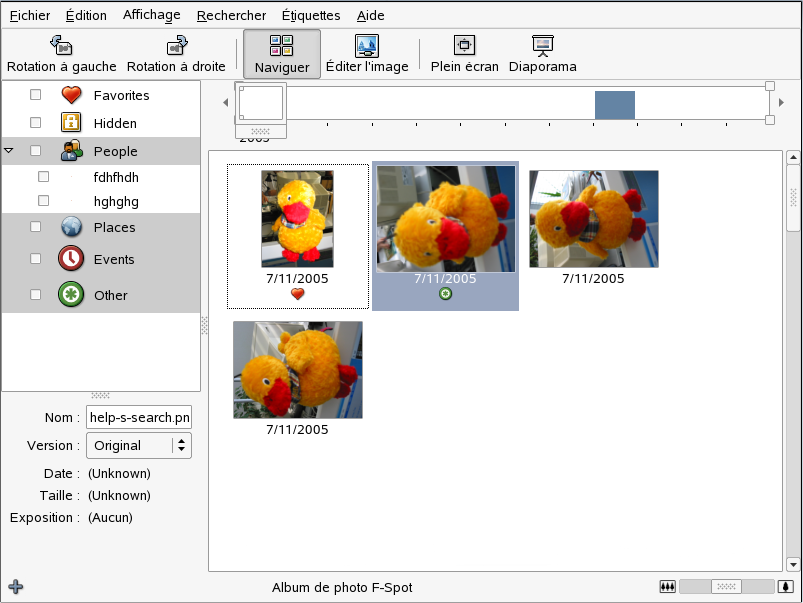Start the Diaporama slideshow
Image resolution: width=803 pixels, height=603 pixels.
542,54
